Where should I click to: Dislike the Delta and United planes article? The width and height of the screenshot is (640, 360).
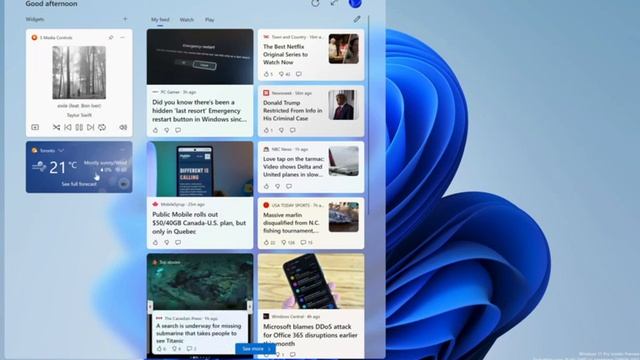pos(278,187)
